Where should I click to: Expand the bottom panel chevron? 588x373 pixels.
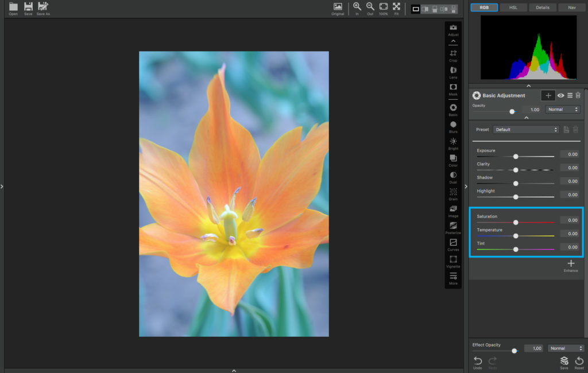pyautogui.click(x=234, y=370)
